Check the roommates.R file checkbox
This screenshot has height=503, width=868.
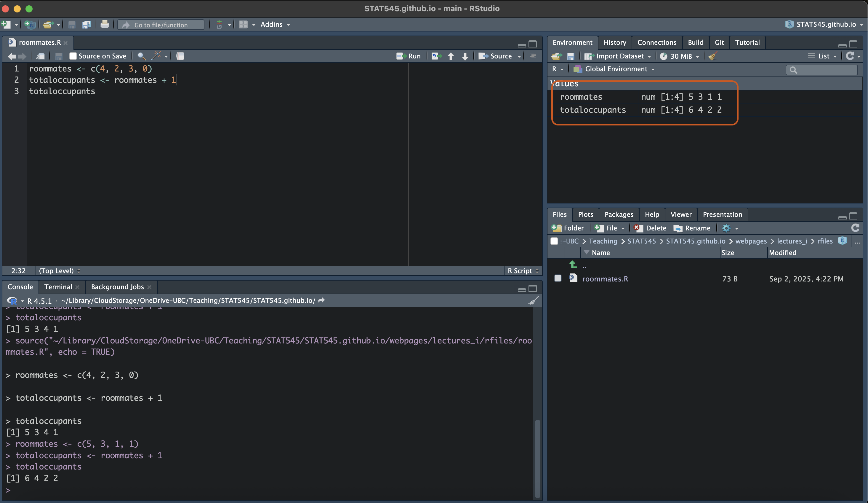558,278
